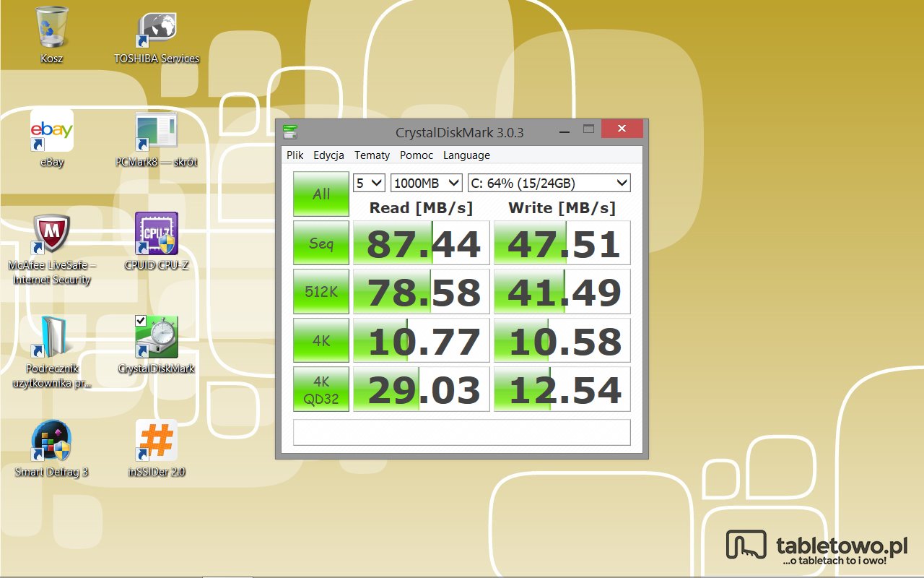924x578 pixels.
Task: Click the 4K write result 10.58
Action: (562, 340)
